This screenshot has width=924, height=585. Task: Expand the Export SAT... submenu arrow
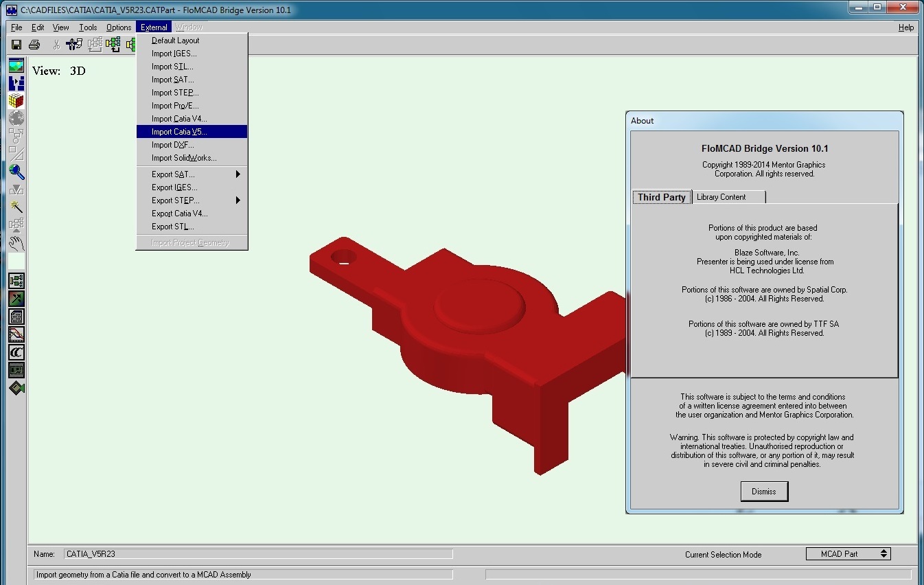click(x=238, y=174)
